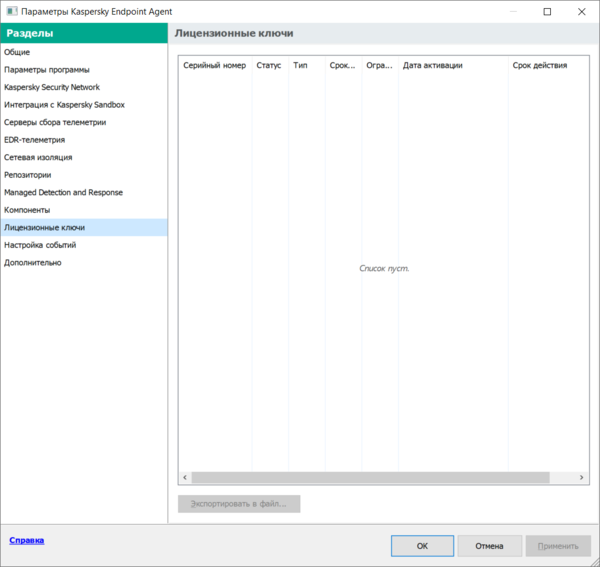Click the truncated Огра... column header
Viewport: 600px width, 567px height.
point(380,65)
